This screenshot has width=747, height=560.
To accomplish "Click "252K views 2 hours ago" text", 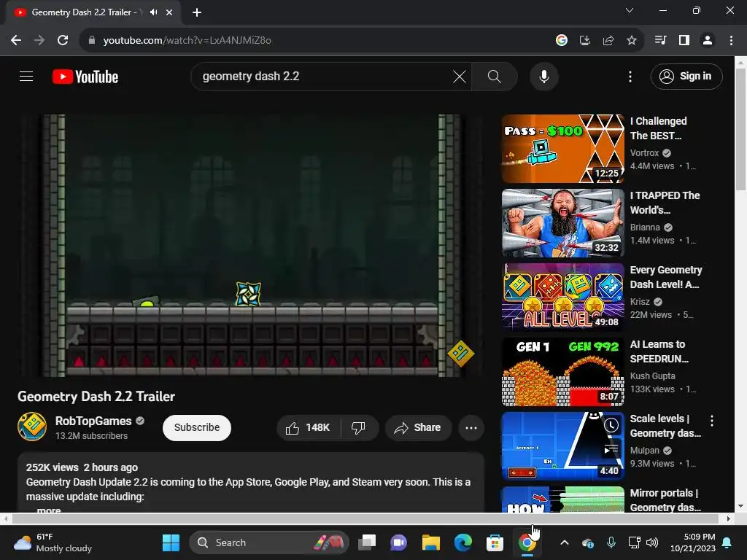I will point(82,467).
